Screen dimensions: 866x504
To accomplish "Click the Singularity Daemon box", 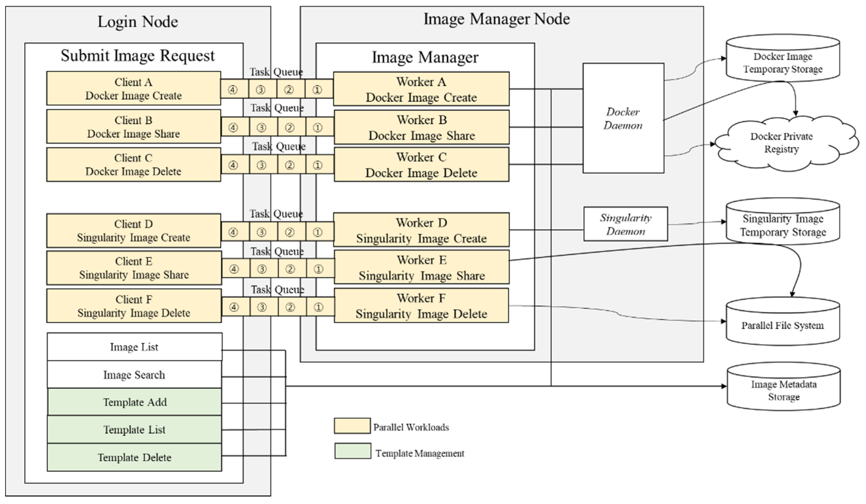I will click(626, 224).
